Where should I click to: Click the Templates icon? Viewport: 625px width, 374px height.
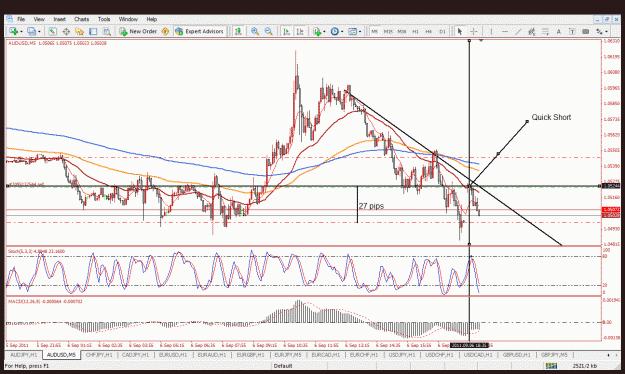(x=352, y=31)
